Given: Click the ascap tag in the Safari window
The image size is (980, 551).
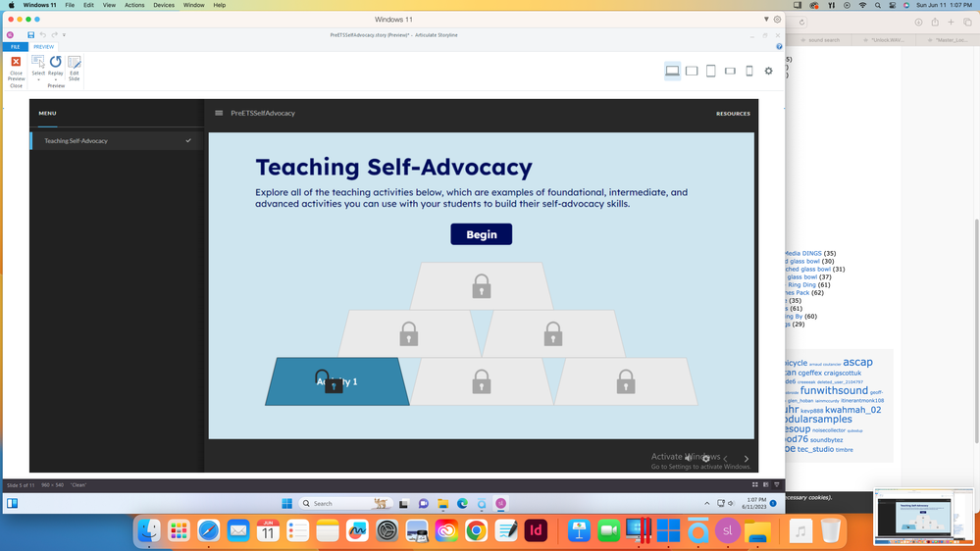Looking at the screenshot, I should click(x=857, y=362).
